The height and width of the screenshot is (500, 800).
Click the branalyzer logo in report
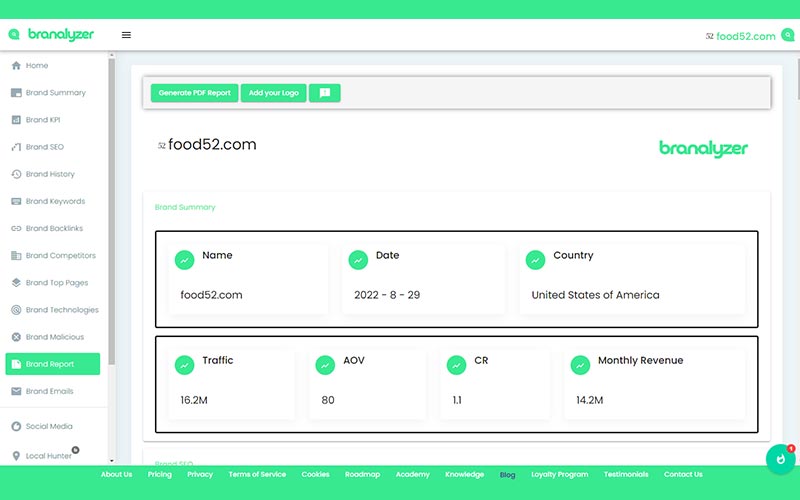click(704, 148)
